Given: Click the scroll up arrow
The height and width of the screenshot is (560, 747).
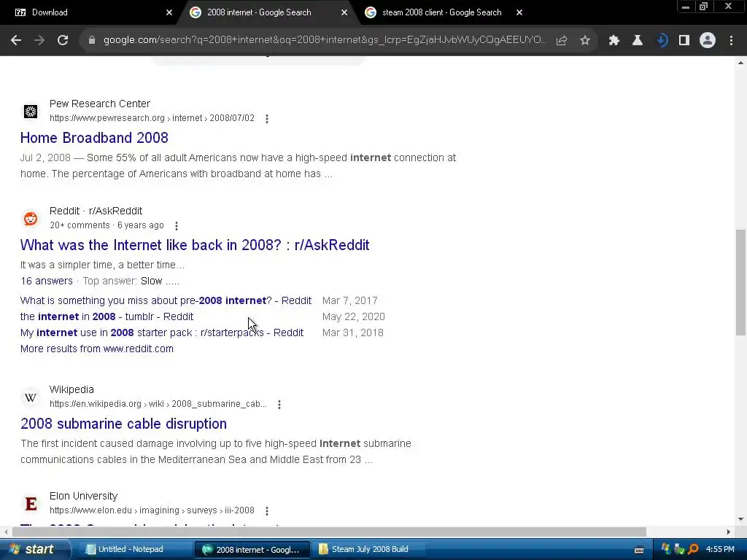Looking at the screenshot, I should coord(741,63).
